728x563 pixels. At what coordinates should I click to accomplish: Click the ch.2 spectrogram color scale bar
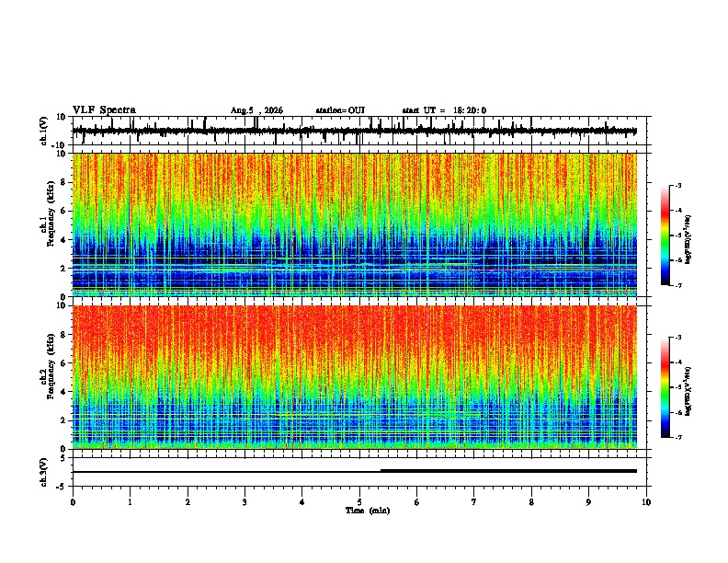(x=665, y=387)
